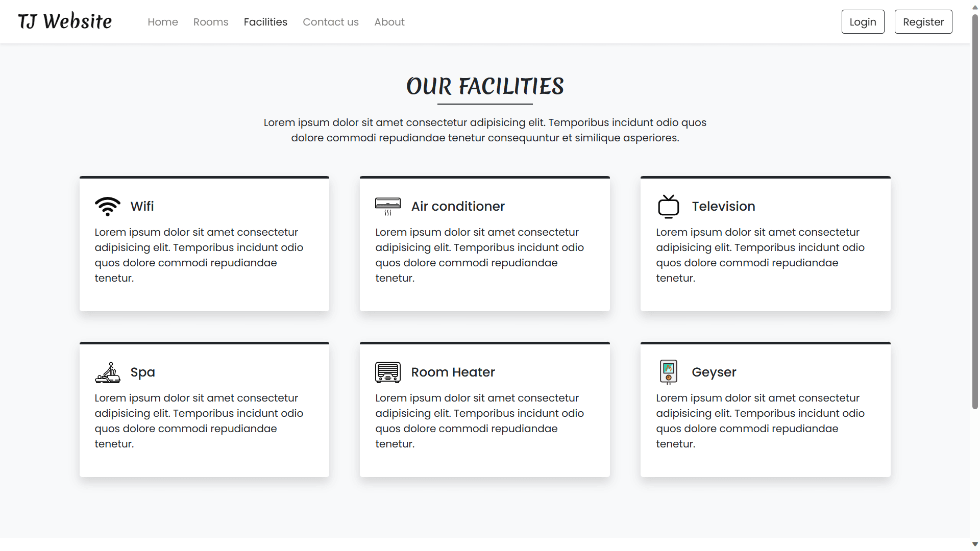This screenshot has width=980, height=551.
Task: Click the Geyser card title text
Action: pyautogui.click(x=714, y=372)
